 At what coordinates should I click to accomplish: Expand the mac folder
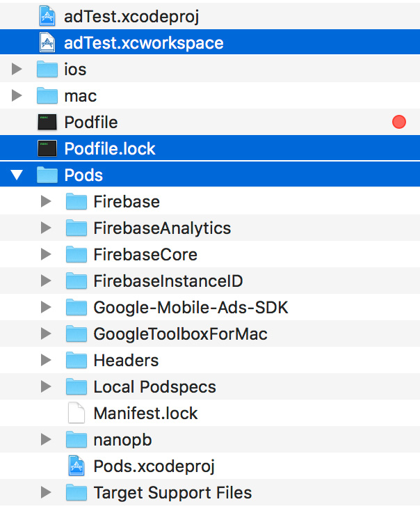17,96
